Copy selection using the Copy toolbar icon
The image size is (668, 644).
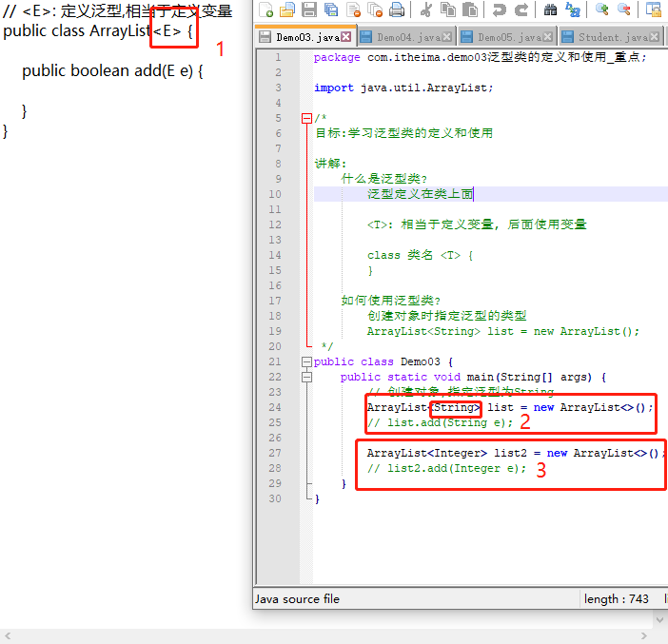448,10
